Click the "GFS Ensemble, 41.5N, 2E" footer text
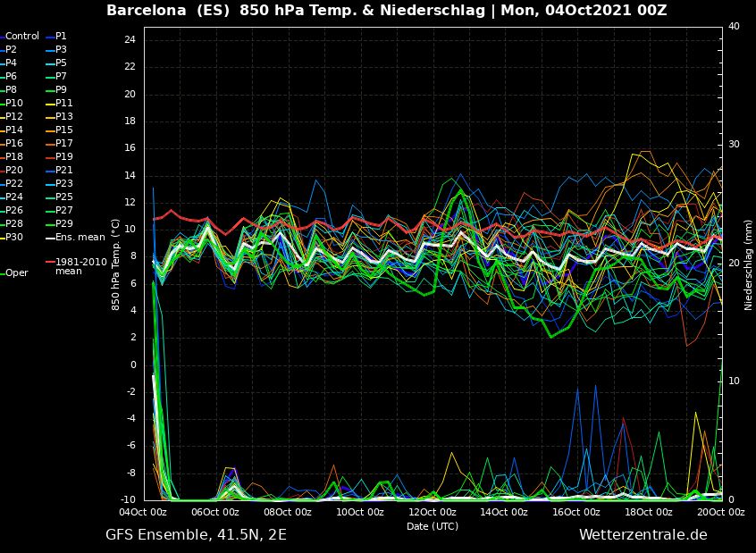The height and width of the screenshot is (553, 756). click(196, 534)
